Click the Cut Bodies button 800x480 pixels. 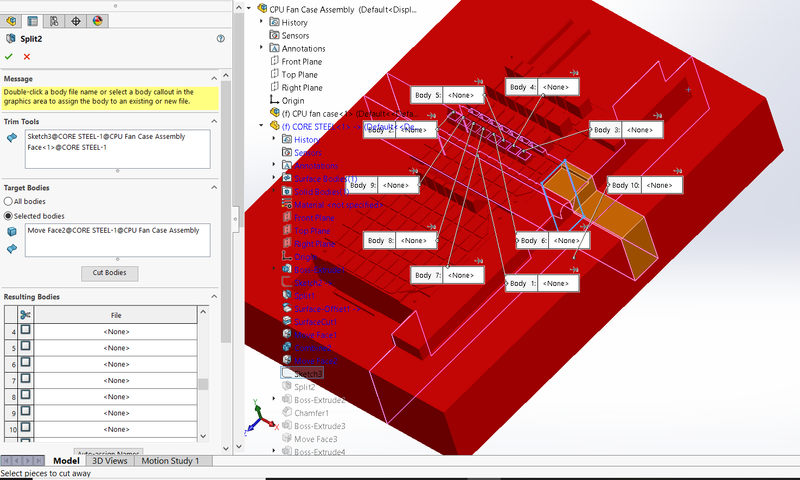109,273
